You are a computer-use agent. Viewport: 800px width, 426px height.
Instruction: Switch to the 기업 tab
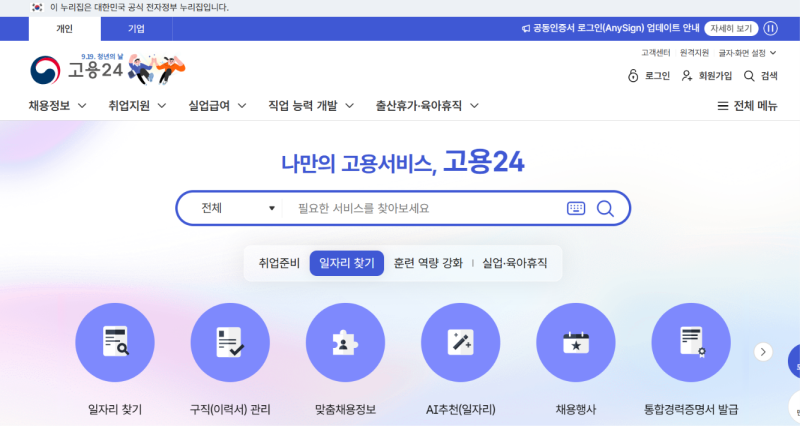[136, 29]
